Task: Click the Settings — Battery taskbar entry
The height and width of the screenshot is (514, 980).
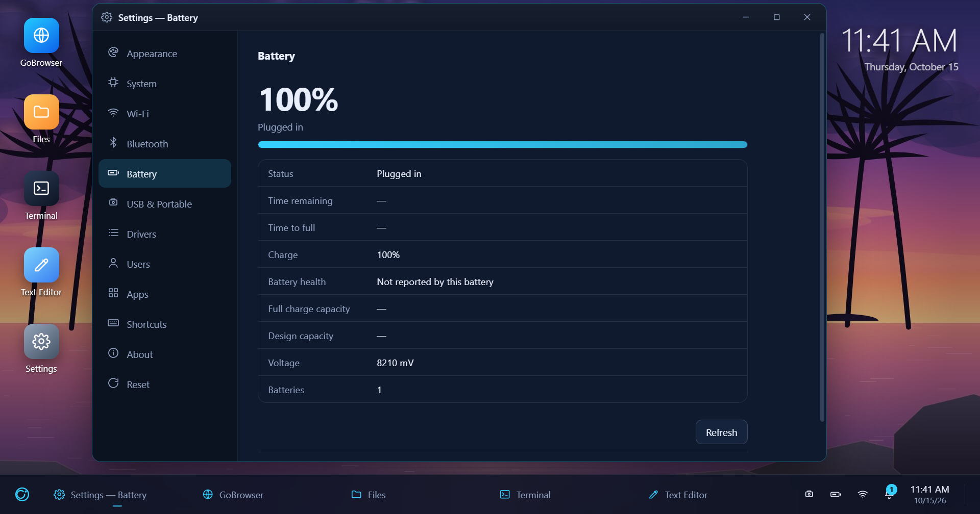Action: tap(100, 495)
